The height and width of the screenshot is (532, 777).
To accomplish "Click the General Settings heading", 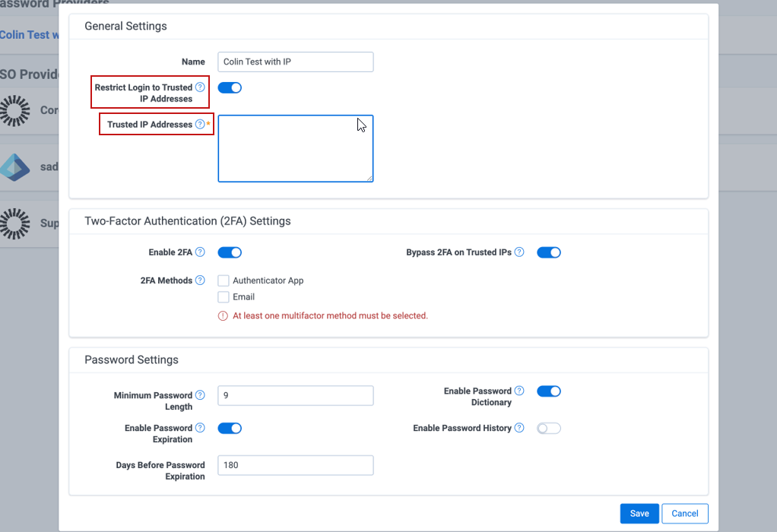I will tap(126, 27).
